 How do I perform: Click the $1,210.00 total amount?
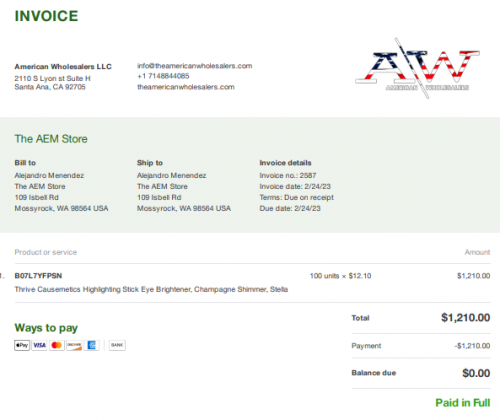pos(466,317)
